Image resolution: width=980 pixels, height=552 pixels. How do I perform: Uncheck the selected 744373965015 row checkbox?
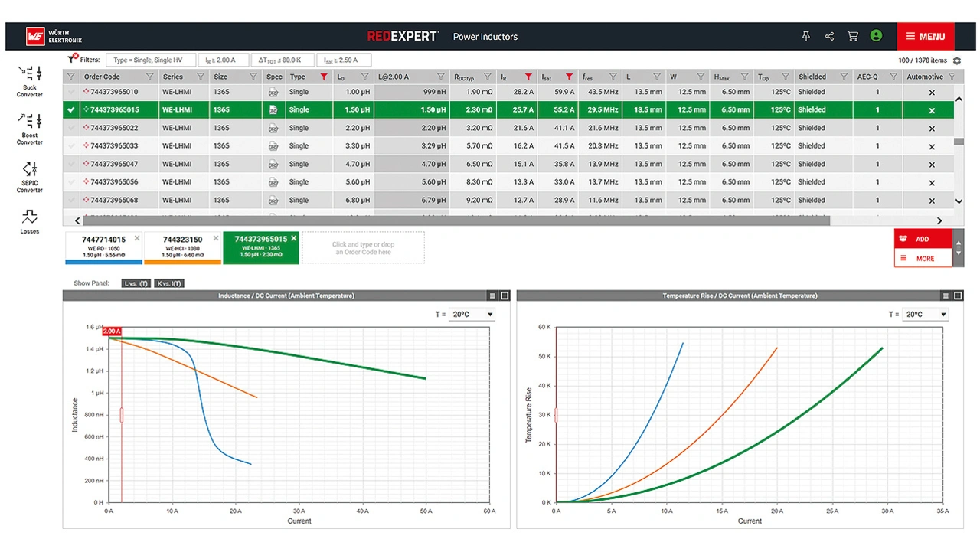71,110
